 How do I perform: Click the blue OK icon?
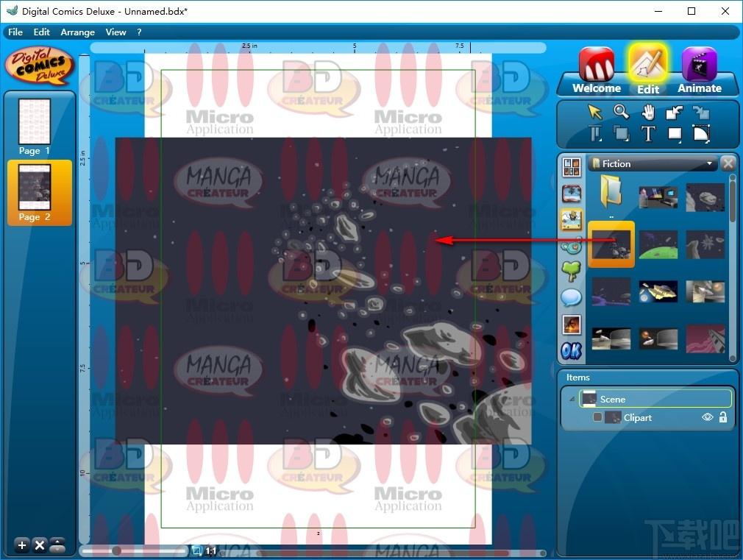571,351
